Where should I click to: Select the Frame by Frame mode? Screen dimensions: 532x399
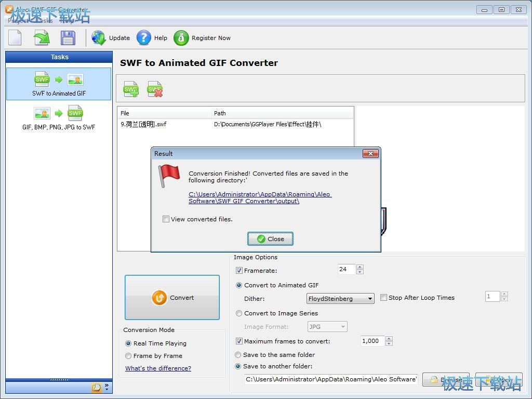128,356
